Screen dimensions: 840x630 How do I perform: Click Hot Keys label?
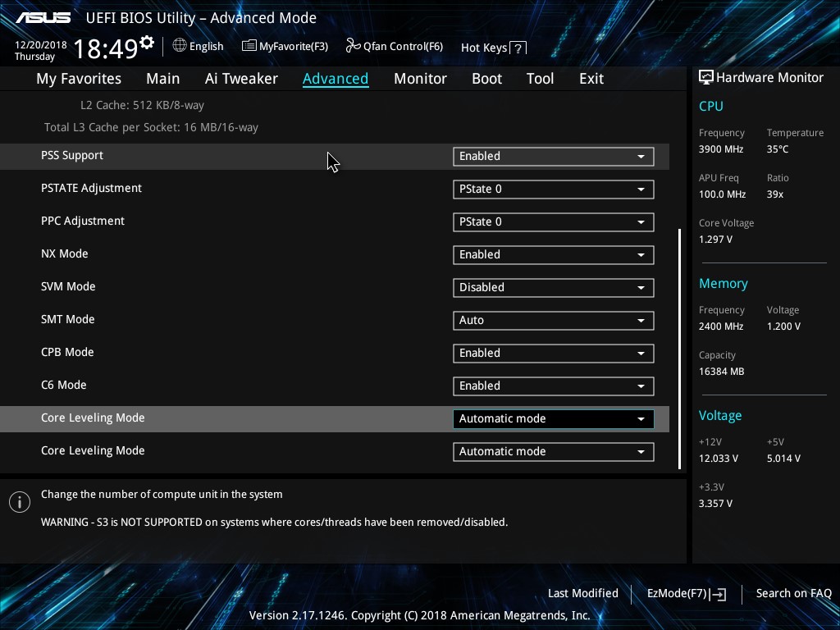point(484,48)
